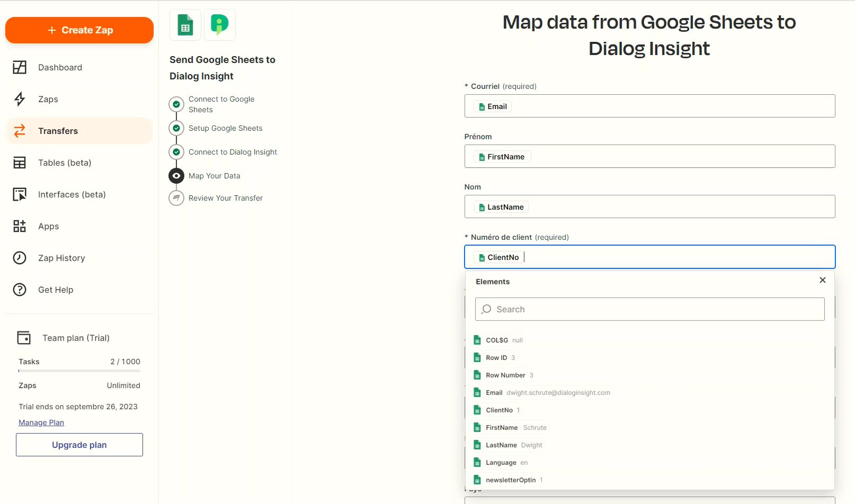Click the search magnifier icon
855x504 pixels.
click(x=486, y=309)
